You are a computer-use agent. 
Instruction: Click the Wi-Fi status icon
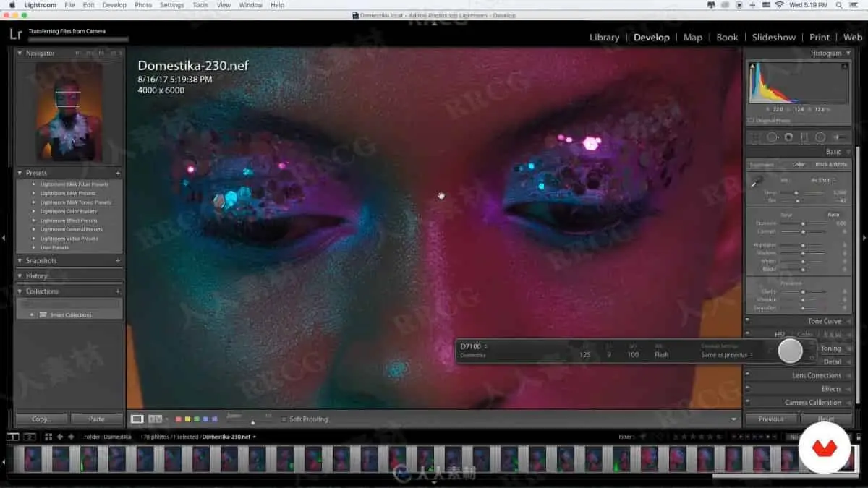tap(779, 5)
